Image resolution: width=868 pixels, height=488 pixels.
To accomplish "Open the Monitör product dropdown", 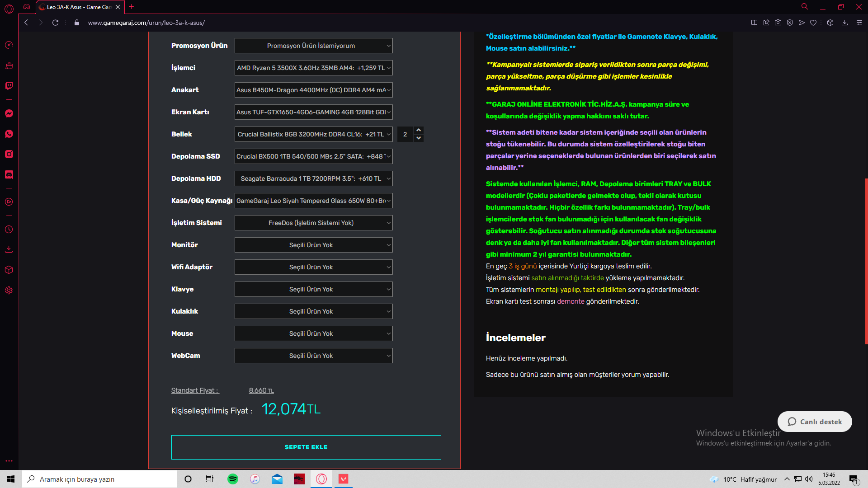I will coord(313,245).
